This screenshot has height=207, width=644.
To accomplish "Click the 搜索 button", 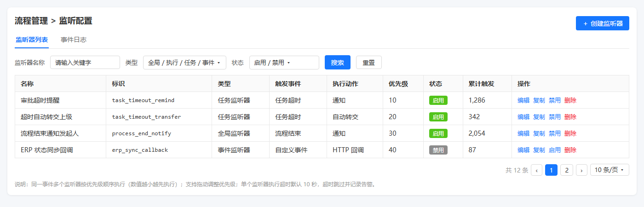I will (338, 63).
